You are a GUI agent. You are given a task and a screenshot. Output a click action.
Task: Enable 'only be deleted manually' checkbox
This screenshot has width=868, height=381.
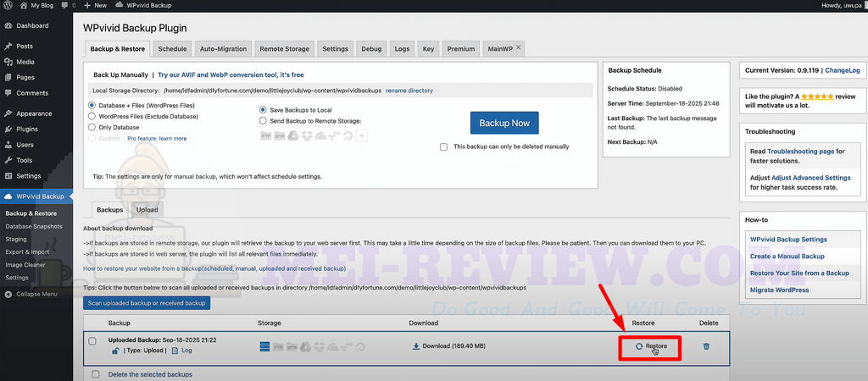(x=444, y=146)
